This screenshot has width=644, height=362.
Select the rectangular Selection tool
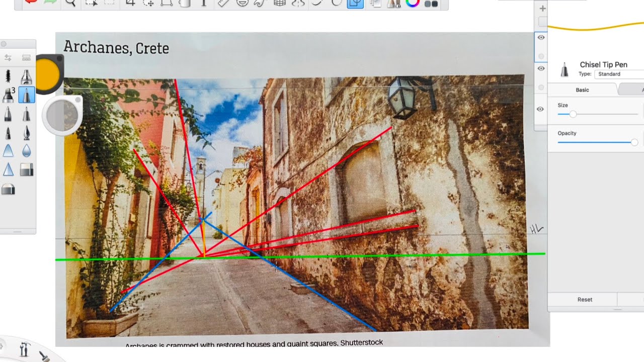point(91,3)
